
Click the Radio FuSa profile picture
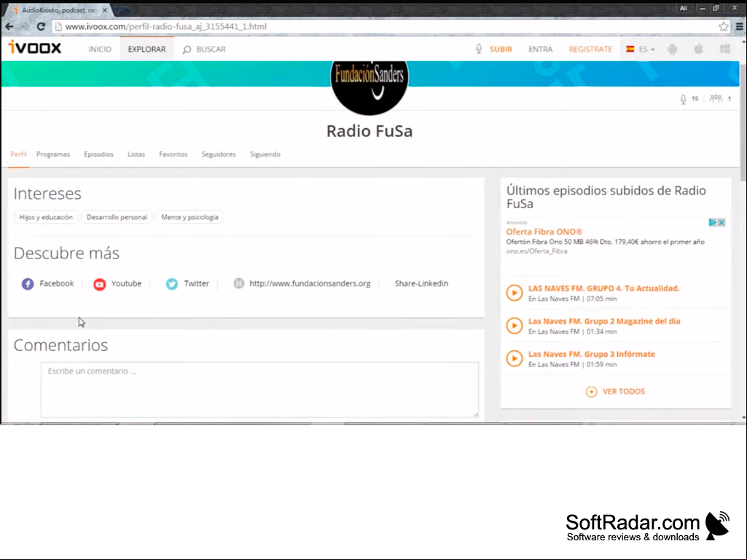pos(369,88)
